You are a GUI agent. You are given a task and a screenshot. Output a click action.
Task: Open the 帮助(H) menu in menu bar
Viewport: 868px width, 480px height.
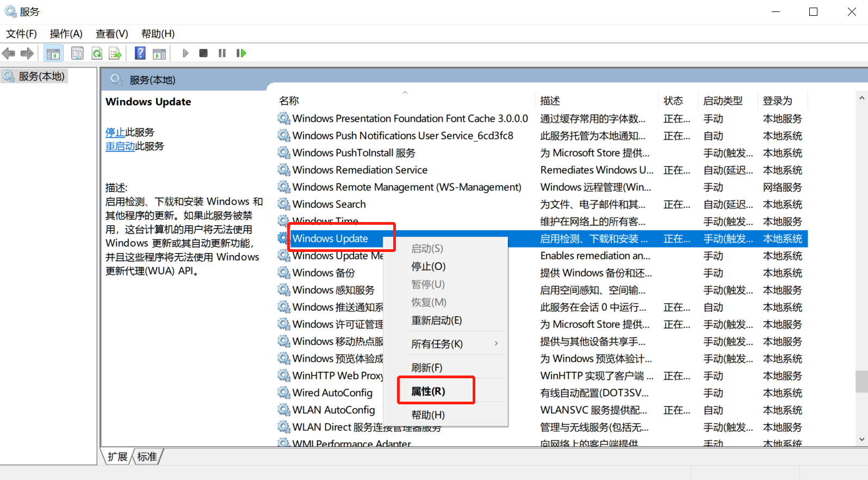click(x=158, y=34)
